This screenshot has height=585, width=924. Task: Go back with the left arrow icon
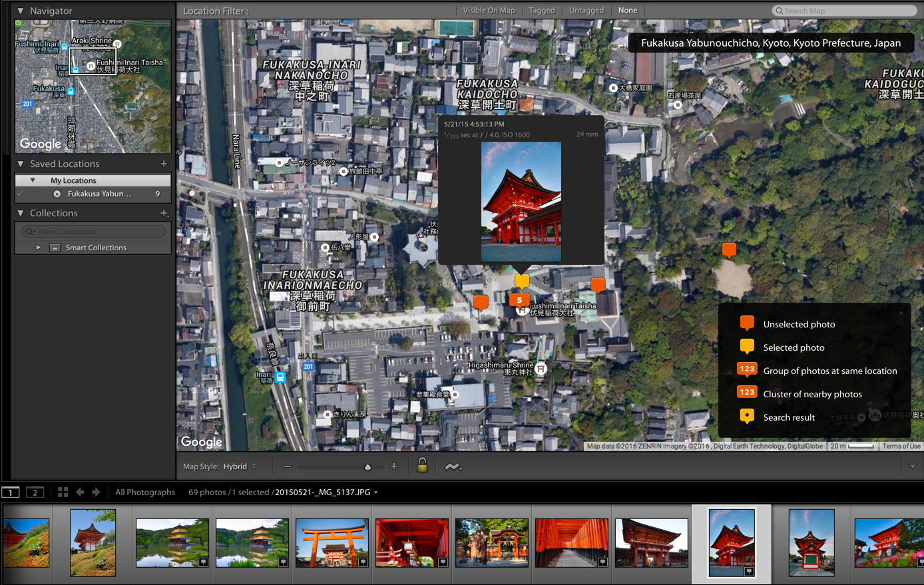coord(80,492)
